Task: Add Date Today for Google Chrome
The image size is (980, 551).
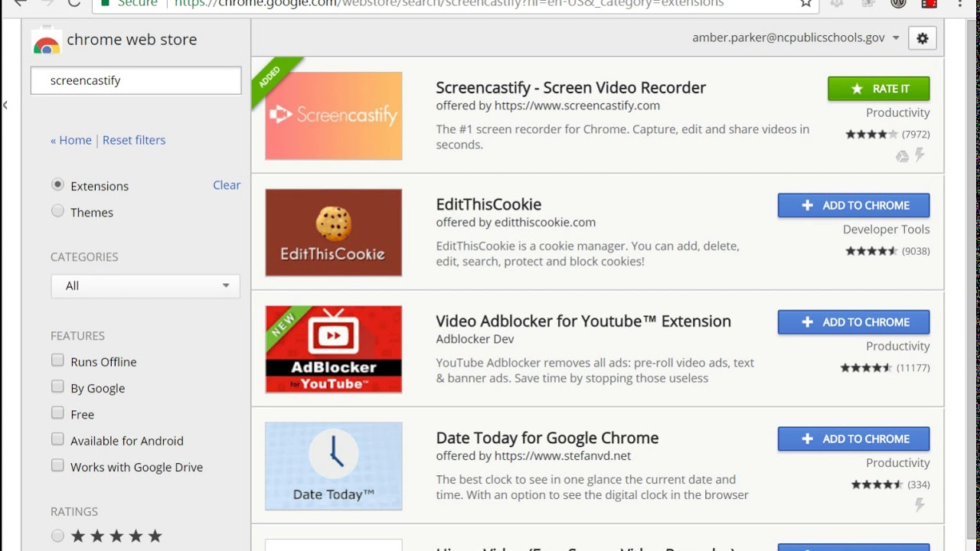Action: [854, 439]
